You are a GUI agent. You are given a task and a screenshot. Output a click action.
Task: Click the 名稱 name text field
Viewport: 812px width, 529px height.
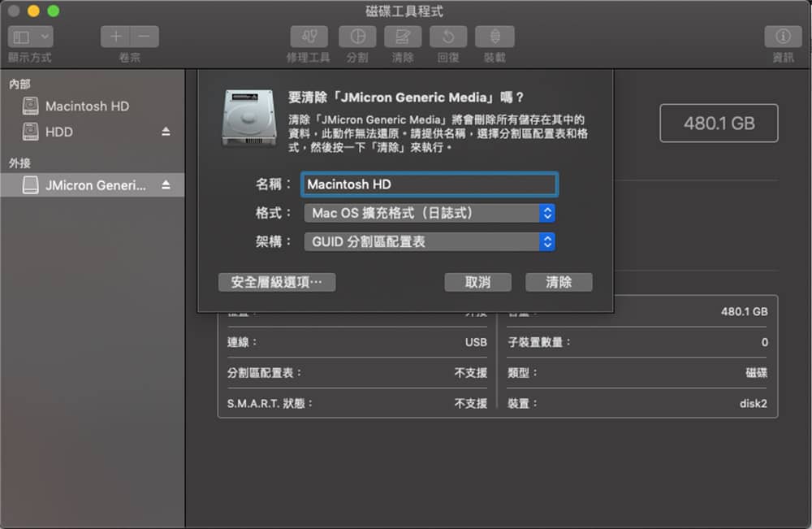coord(430,184)
